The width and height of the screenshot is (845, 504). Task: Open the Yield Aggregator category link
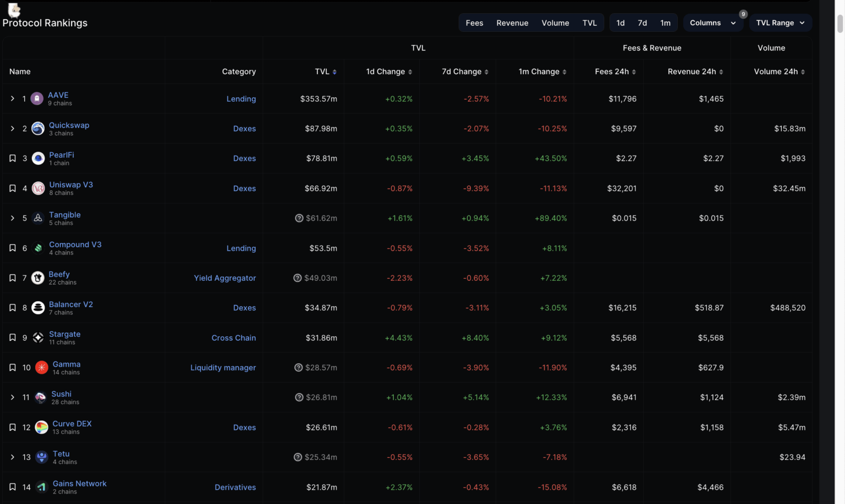coord(225,278)
